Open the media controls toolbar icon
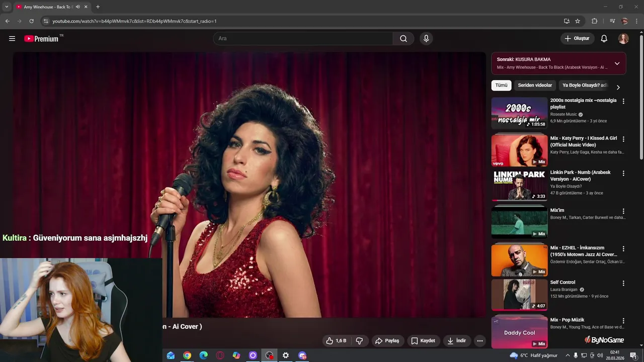Image resolution: width=644 pixels, height=362 pixels. coord(612,21)
